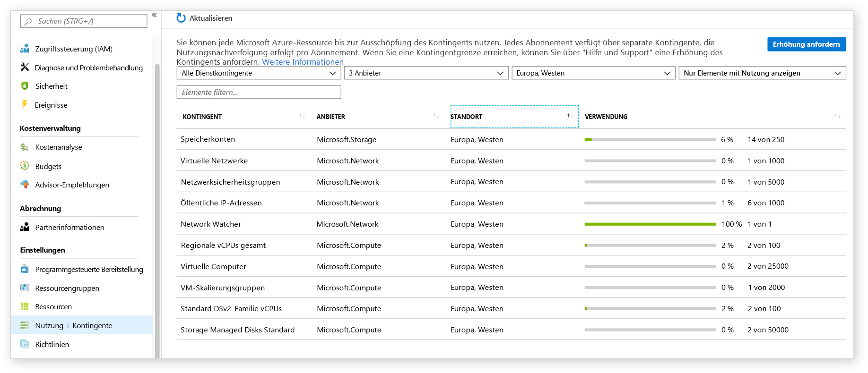
Task: Select the Network Watcher row name
Action: (211, 224)
